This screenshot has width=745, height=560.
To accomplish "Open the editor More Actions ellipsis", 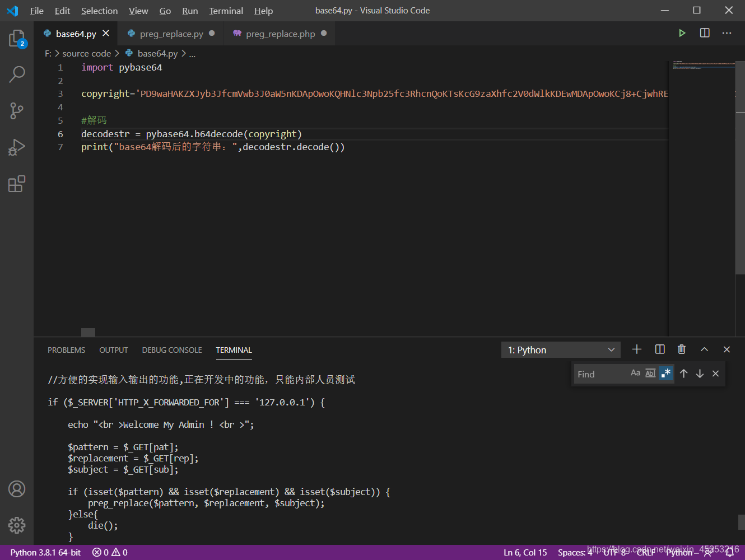I will click(x=727, y=33).
